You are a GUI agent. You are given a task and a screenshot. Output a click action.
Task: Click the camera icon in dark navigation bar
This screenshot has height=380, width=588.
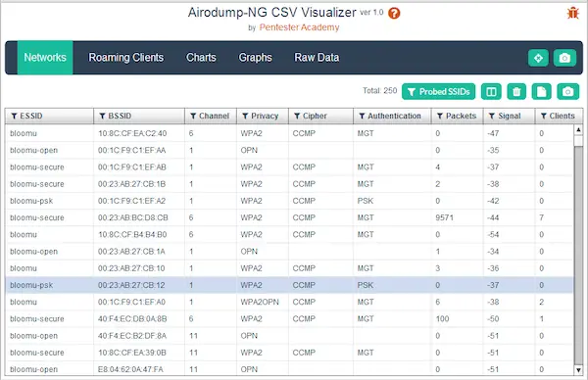coord(564,58)
